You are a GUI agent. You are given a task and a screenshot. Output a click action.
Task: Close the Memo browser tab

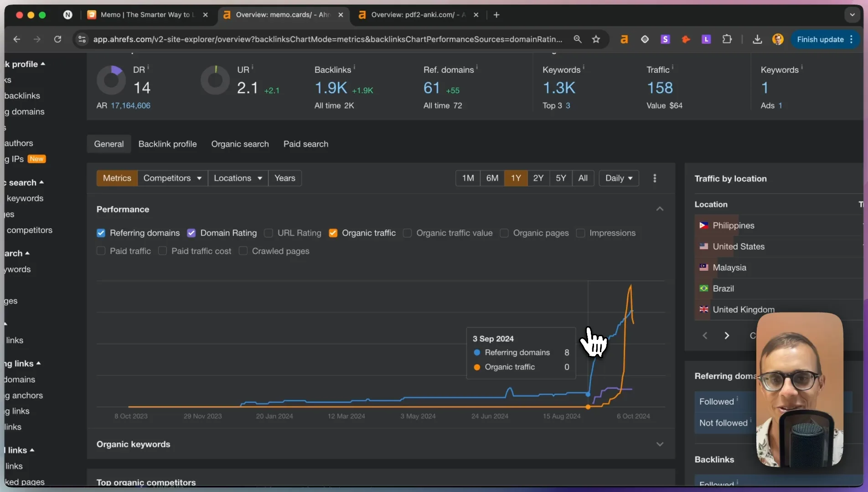(x=206, y=15)
